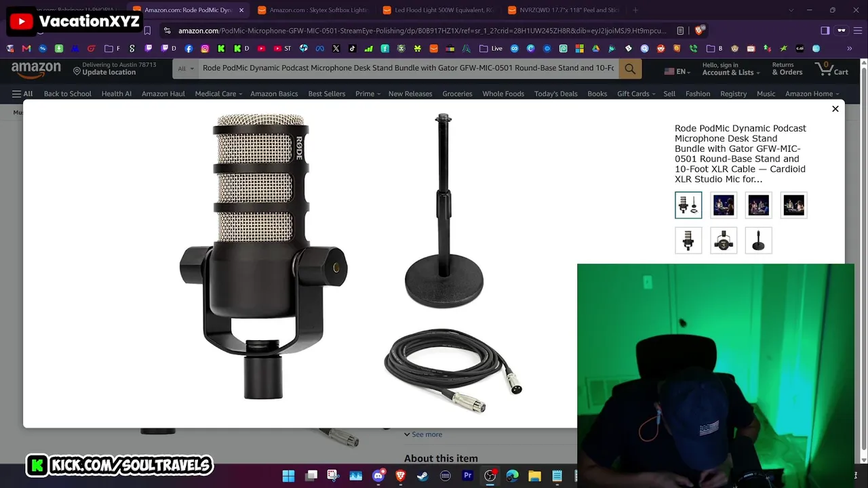Image resolution: width=868 pixels, height=488 pixels.
Task: Close the product image viewer popup
Action: point(835,108)
